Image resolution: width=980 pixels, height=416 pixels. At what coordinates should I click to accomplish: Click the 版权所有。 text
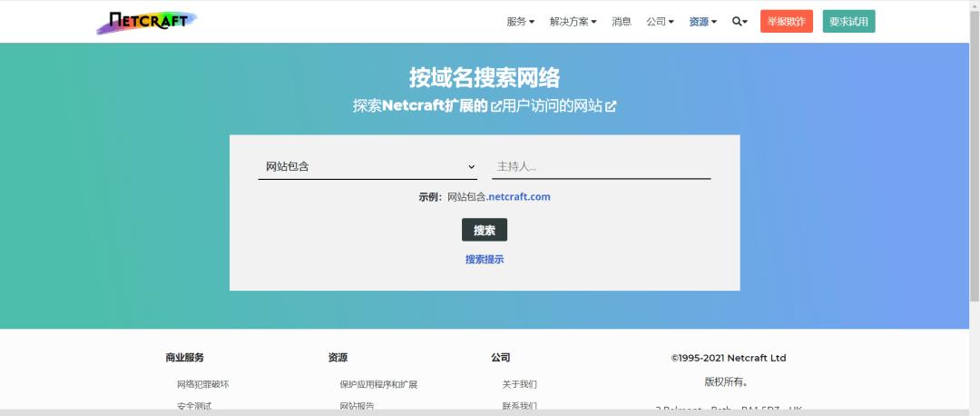click(x=726, y=381)
